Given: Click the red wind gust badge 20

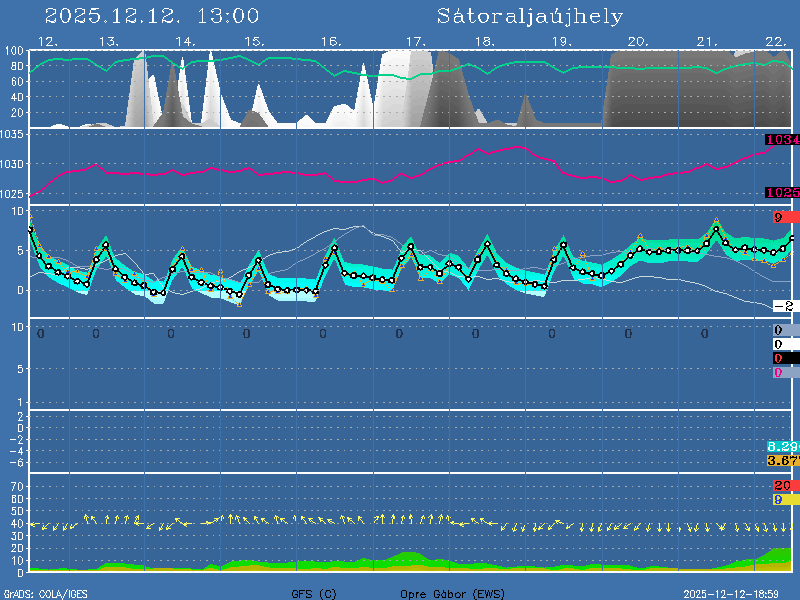Looking at the screenshot, I should 783,485.
